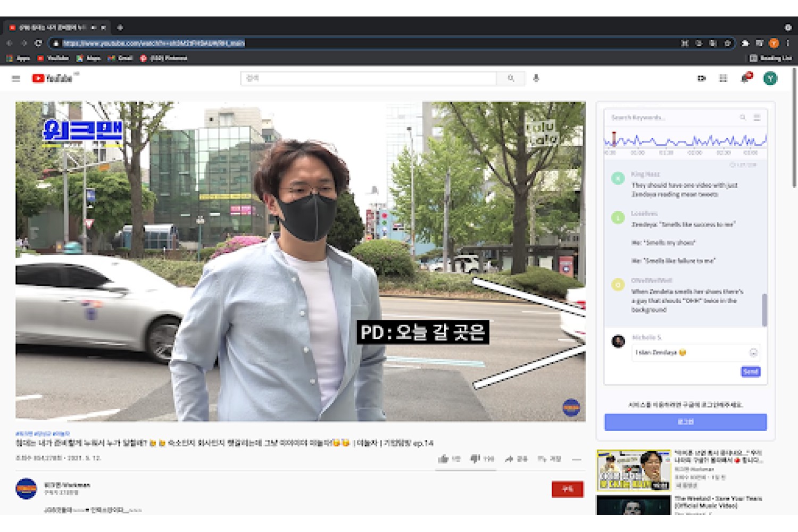The width and height of the screenshot is (798, 532).
Task: Open the Reading List
Action: pyautogui.click(x=771, y=58)
